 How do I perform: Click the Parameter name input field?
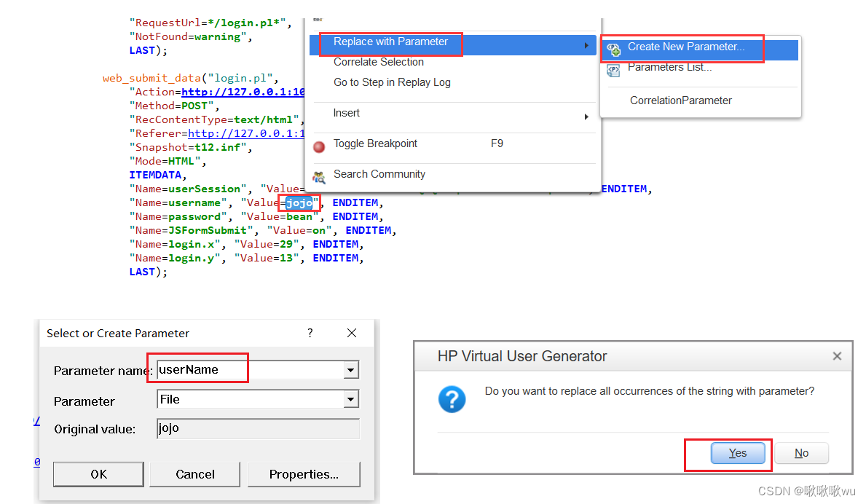(x=251, y=370)
